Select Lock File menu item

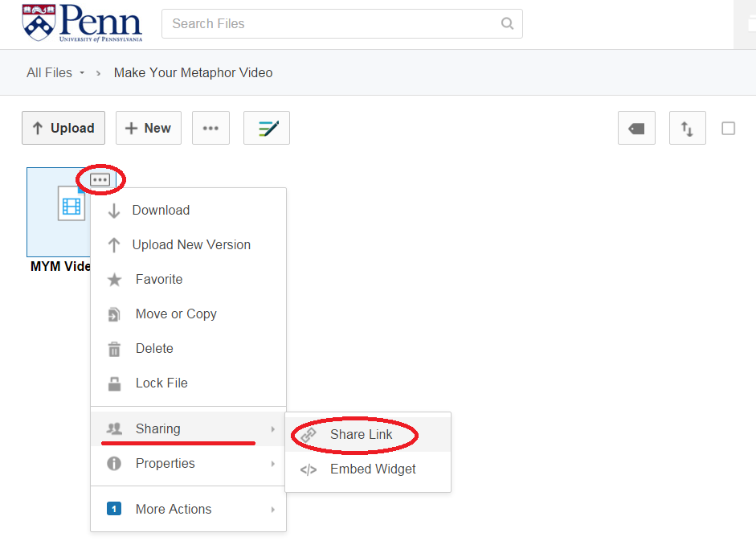tap(189, 383)
